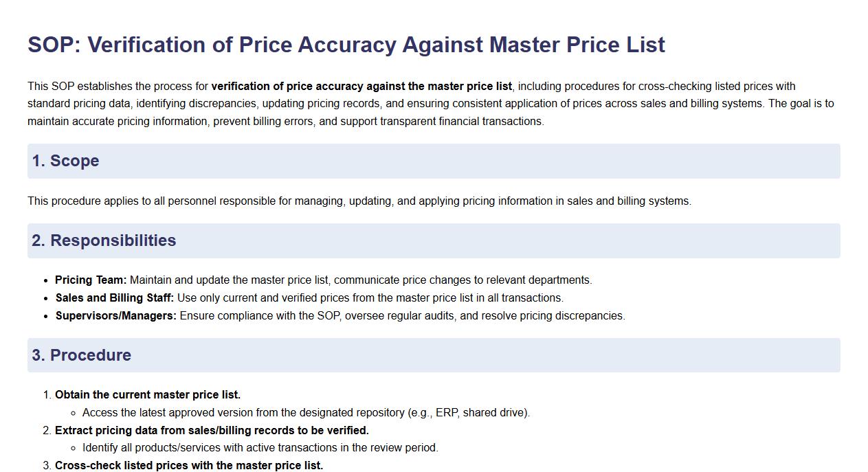Click bold phrase "verification of price accuracy" in intro
Viewport: 868px width, 472px height.
point(289,87)
